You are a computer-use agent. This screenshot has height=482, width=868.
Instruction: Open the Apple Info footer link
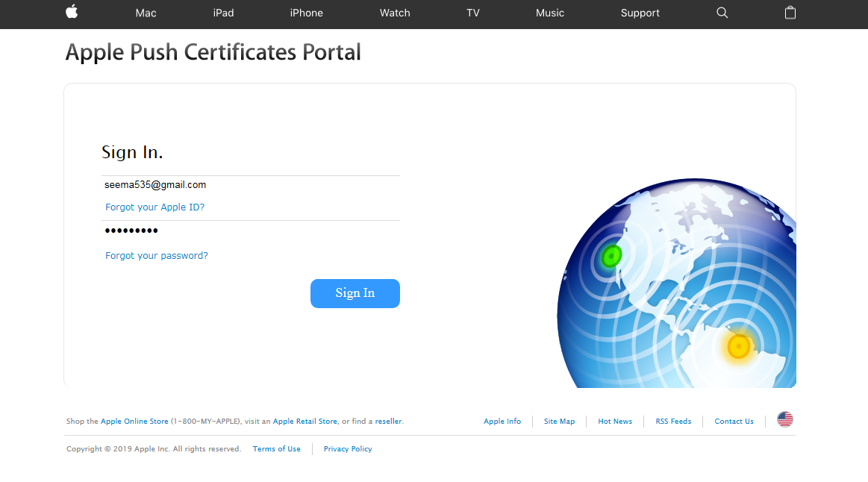[502, 421]
